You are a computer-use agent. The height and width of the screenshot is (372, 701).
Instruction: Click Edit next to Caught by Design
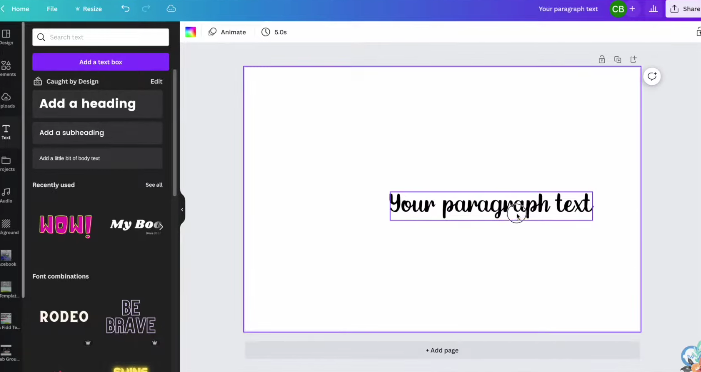[156, 81]
